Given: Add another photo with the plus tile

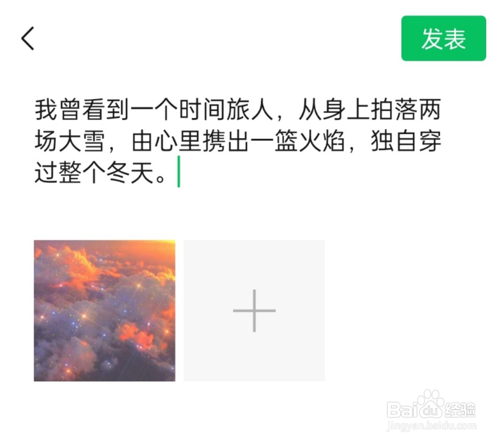Looking at the screenshot, I should [254, 311].
